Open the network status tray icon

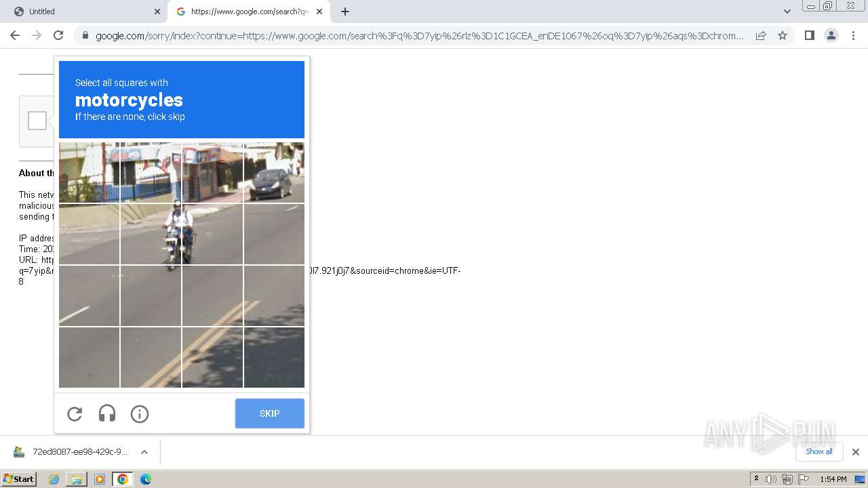click(787, 479)
